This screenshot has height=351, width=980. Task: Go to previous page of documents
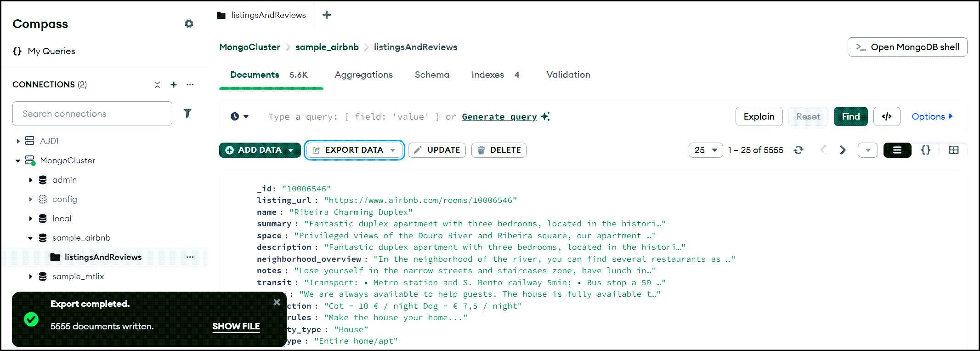[823, 150]
